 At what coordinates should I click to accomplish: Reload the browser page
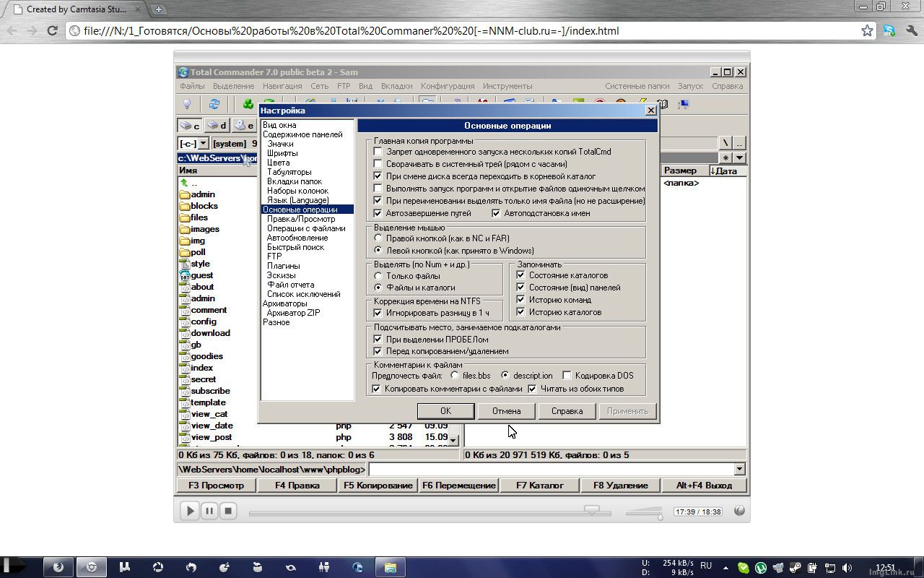click(52, 30)
